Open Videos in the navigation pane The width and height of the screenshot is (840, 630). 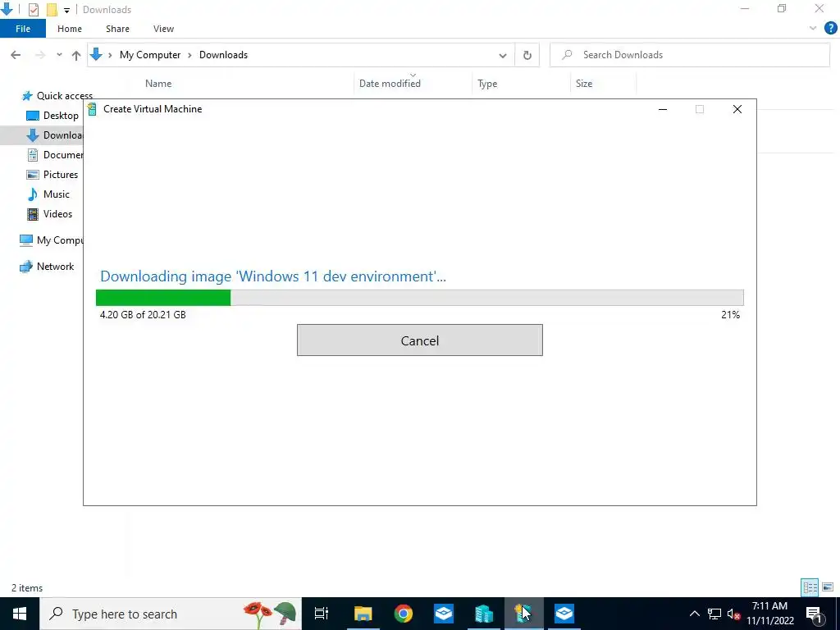[49, 214]
